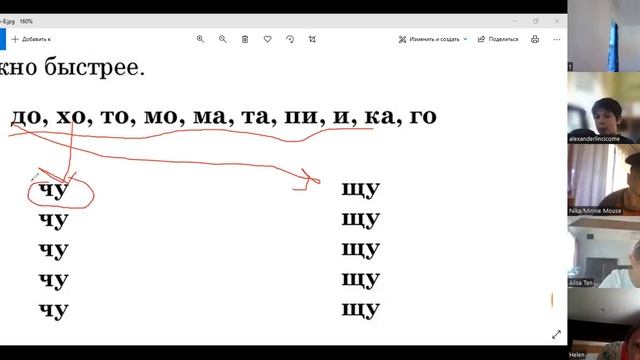This screenshot has width=640, height=360.
Task: Close the Photos window
Action: click(557, 21)
